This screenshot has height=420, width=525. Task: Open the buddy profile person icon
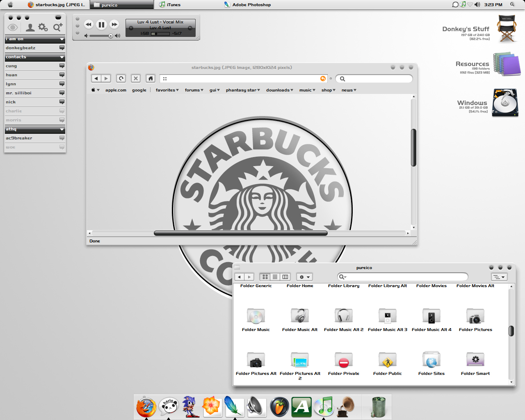(30, 27)
